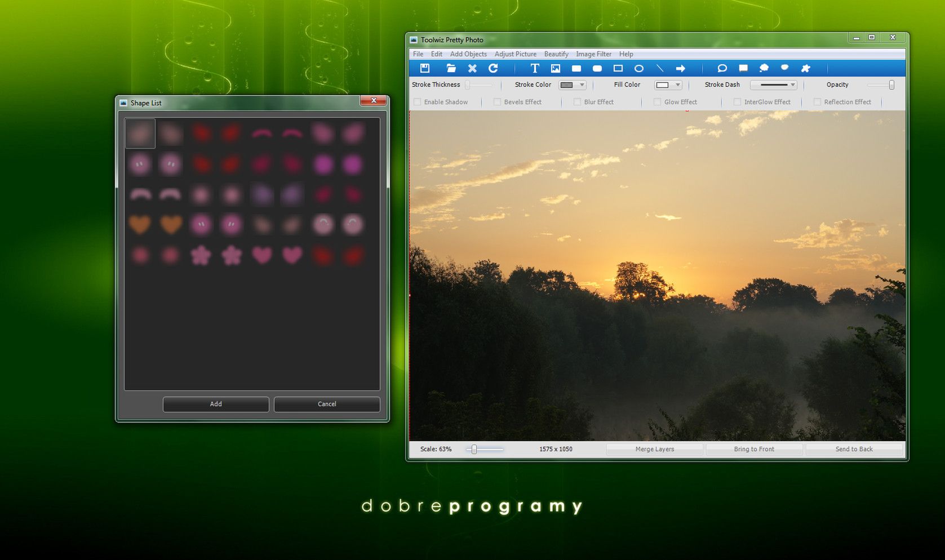Screen dimensions: 945x560
Task: Click the Scale: 63% label
Action: point(436,449)
